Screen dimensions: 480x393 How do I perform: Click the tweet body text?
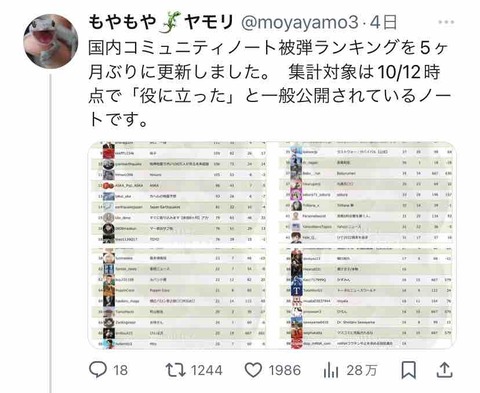pyautogui.click(x=269, y=83)
